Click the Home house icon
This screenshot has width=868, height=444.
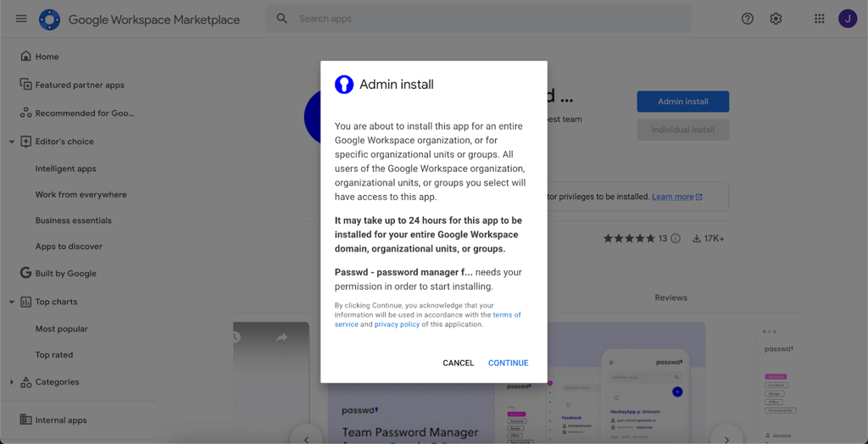pyautogui.click(x=25, y=56)
